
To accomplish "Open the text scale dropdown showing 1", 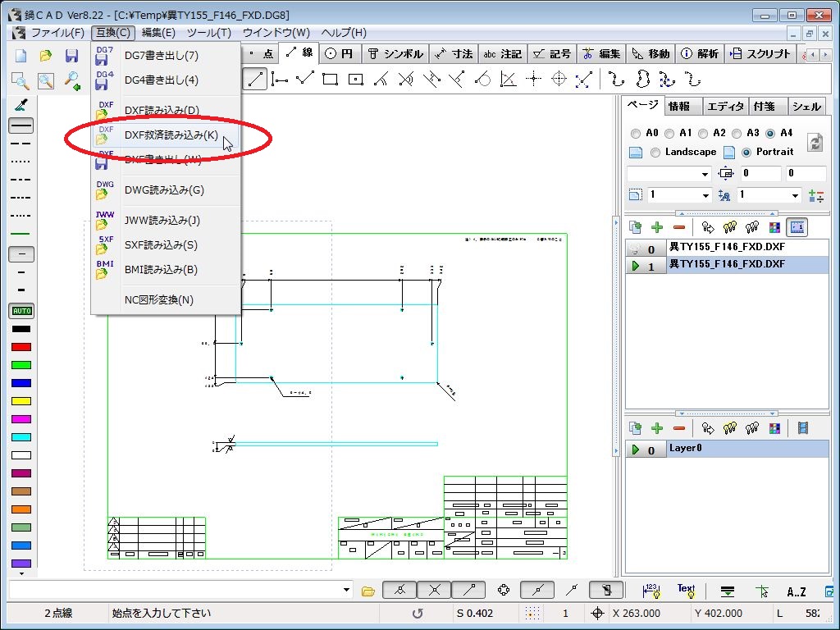I will coord(794,195).
